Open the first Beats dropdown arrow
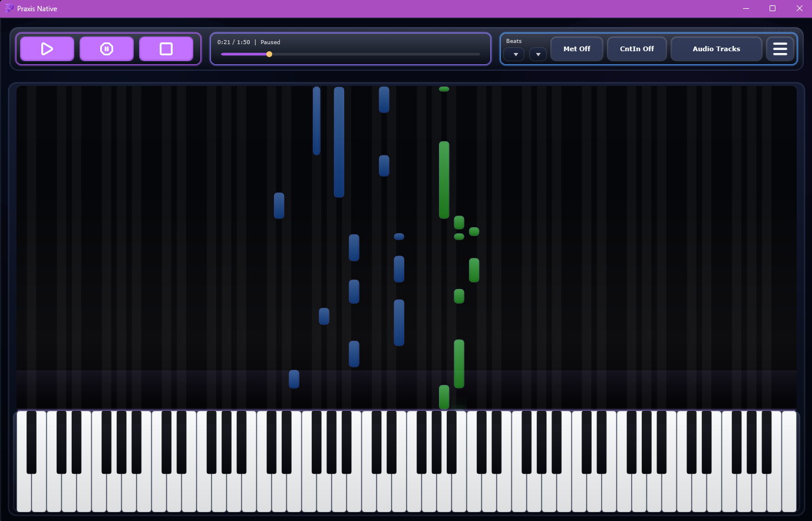 (514, 54)
